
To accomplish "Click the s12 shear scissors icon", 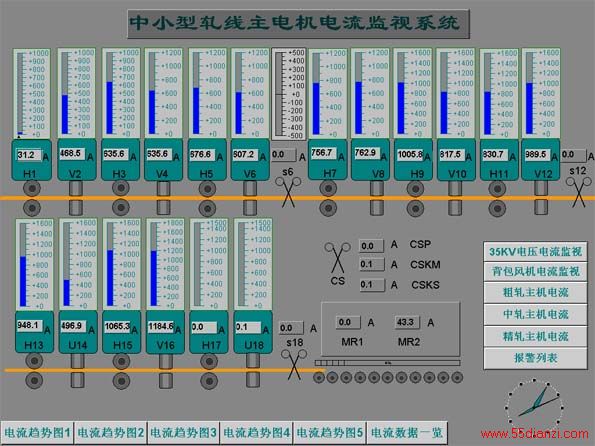I will (579, 192).
